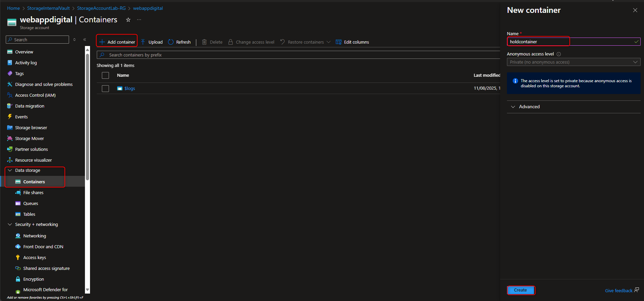Click the Overview icon in sidebar
The height and width of the screenshot is (301, 644).
coord(10,52)
